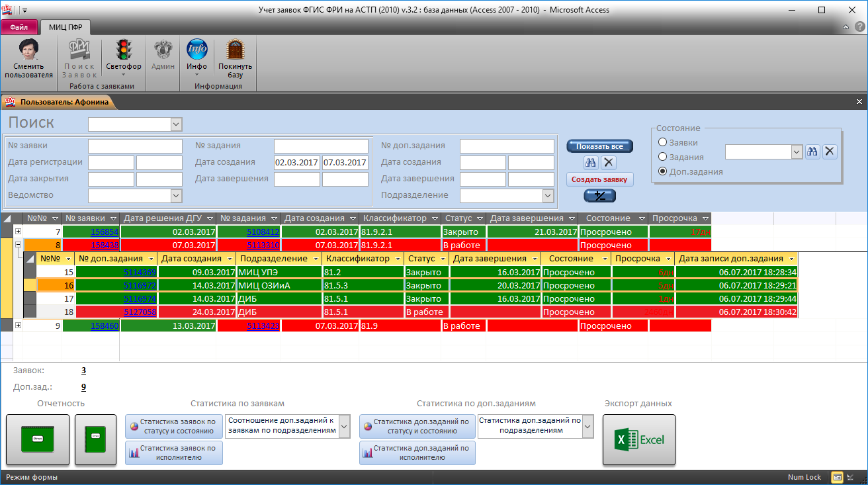Open the large green report notebook icon
This screenshot has width=868, height=485.
(x=38, y=439)
